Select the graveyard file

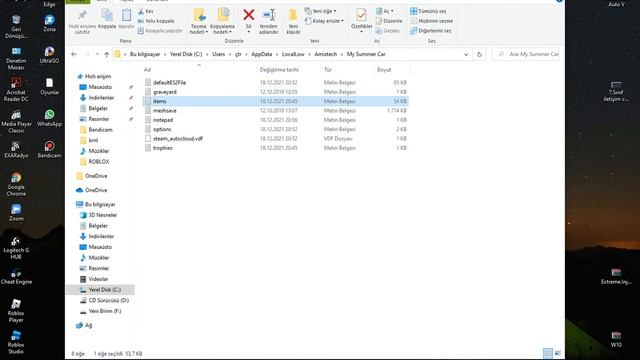tap(165, 92)
